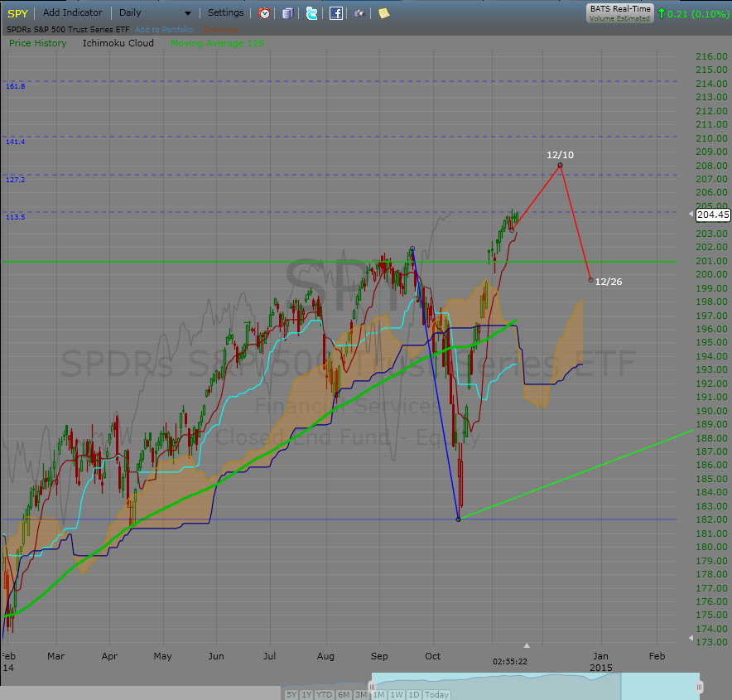The height and width of the screenshot is (700, 732).
Task: Click the 02:55:22 timestamp on time axis
Action: pos(510,662)
